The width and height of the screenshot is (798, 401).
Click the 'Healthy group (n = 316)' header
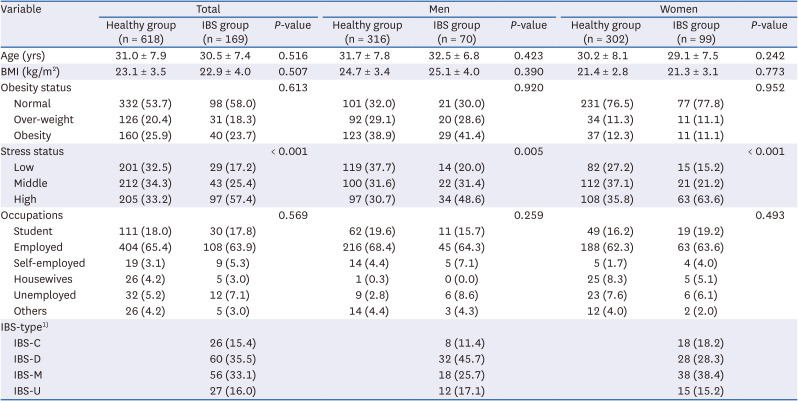point(366,31)
